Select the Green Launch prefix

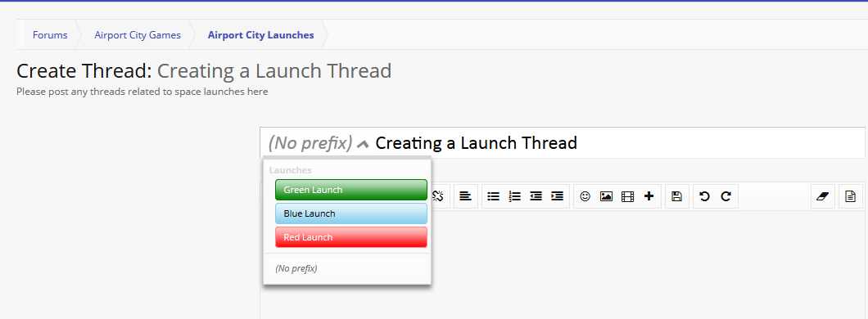(x=351, y=190)
